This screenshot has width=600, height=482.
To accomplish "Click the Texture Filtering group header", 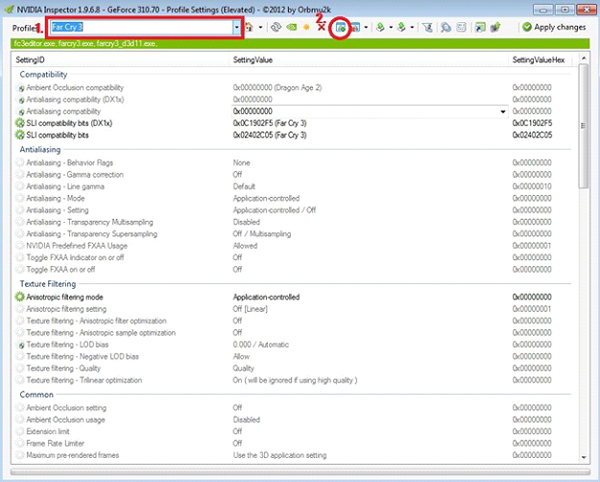I will pyautogui.click(x=48, y=284).
